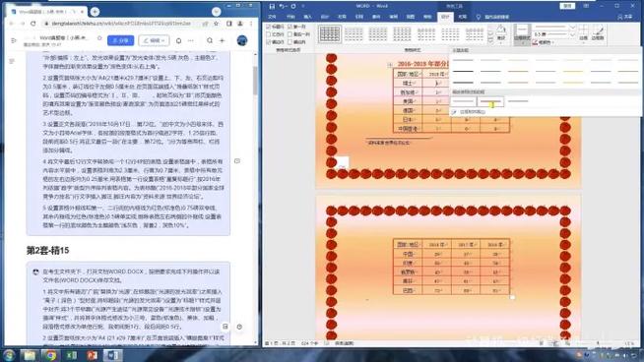Click the browser page vertical scrollbar
The image size is (644, 362).
pyautogui.click(x=255, y=80)
